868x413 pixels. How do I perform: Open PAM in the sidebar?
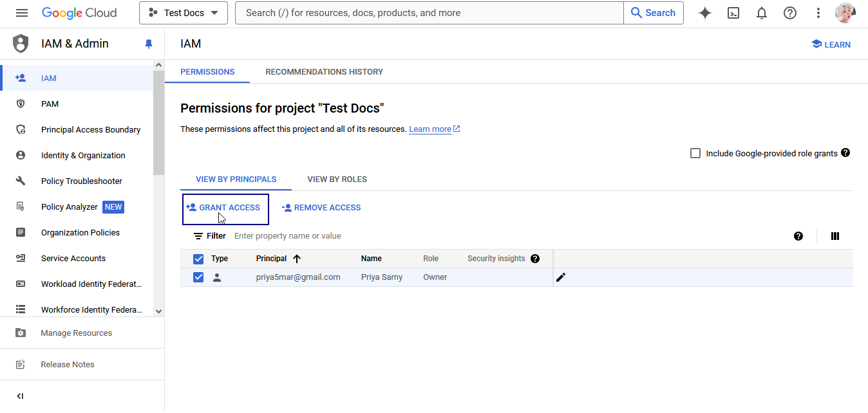(77, 104)
